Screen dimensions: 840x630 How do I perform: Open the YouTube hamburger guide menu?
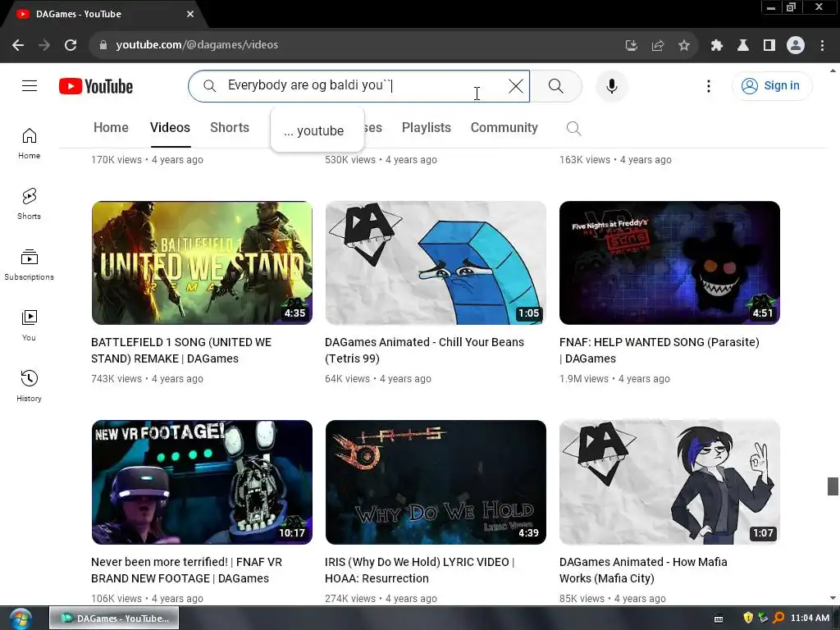tap(30, 85)
